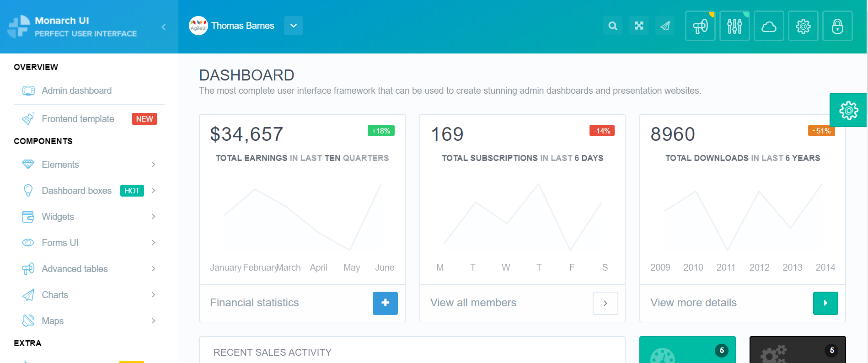Click green play button for View more details
Image resolution: width=868 pixels, height=363 pixels.
(825, 303)
